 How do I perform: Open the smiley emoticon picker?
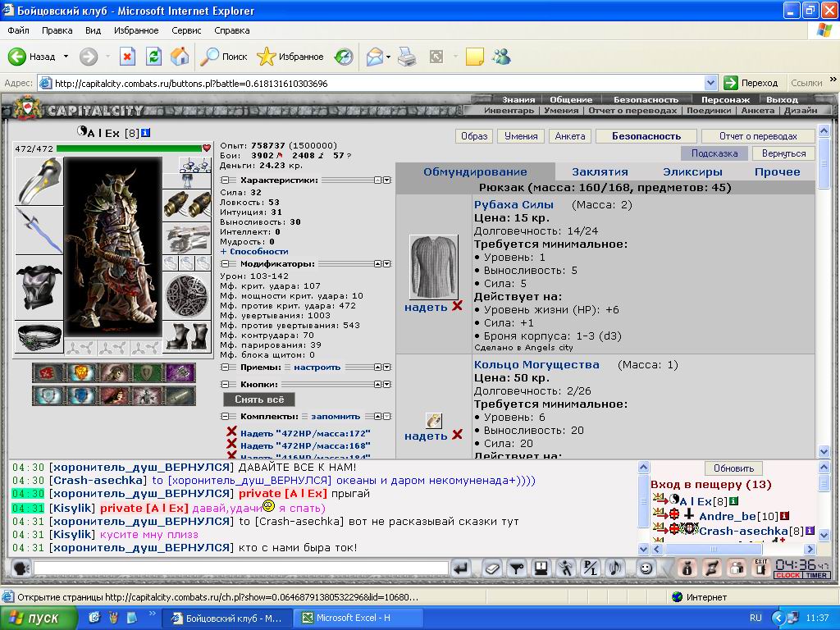(646, 568)
